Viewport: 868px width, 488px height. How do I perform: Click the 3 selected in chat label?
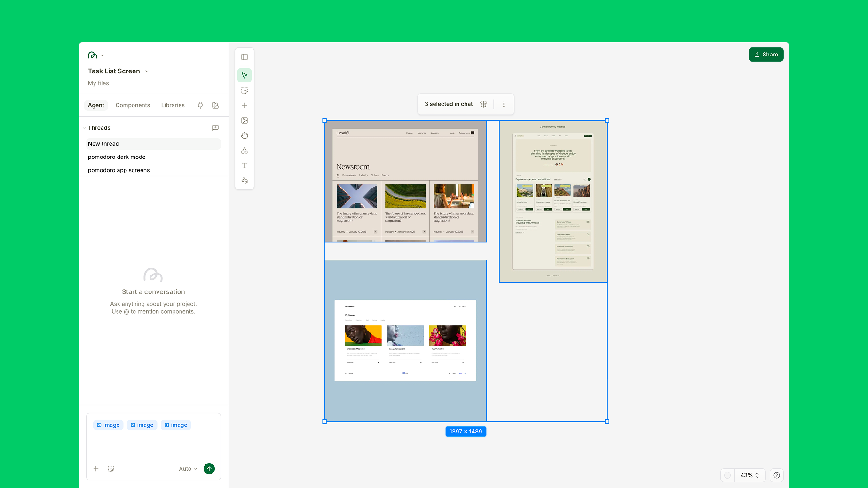coord(449,104)
